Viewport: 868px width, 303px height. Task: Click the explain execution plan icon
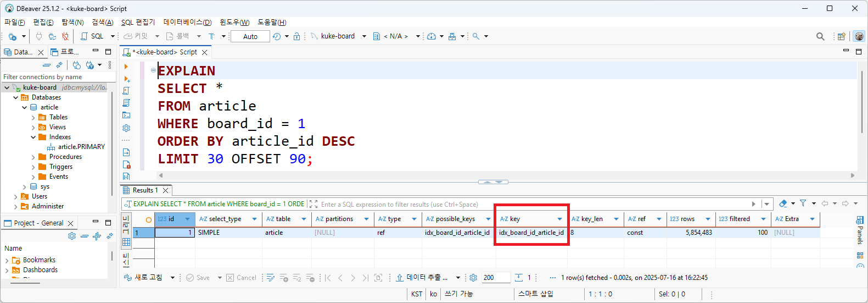pos(126,103)
